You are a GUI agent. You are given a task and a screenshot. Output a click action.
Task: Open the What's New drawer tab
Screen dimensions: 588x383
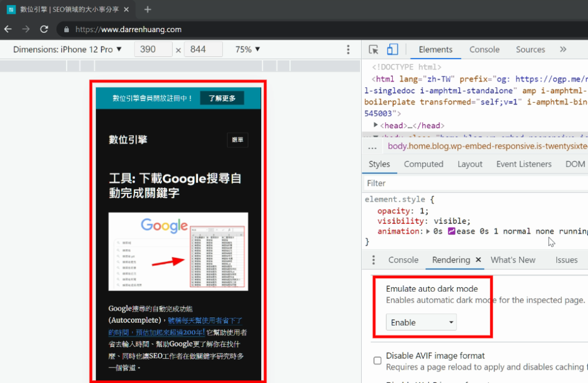point(513,260)
